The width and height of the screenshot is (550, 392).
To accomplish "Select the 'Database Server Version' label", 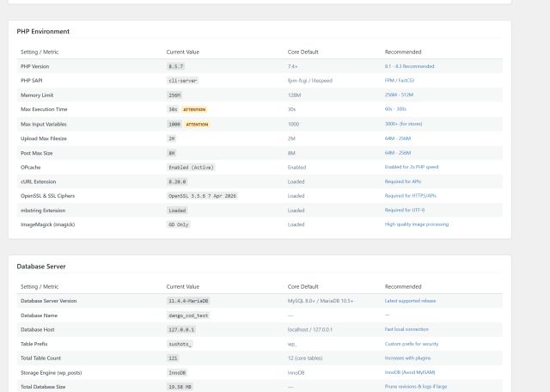I will click(48, 301).
